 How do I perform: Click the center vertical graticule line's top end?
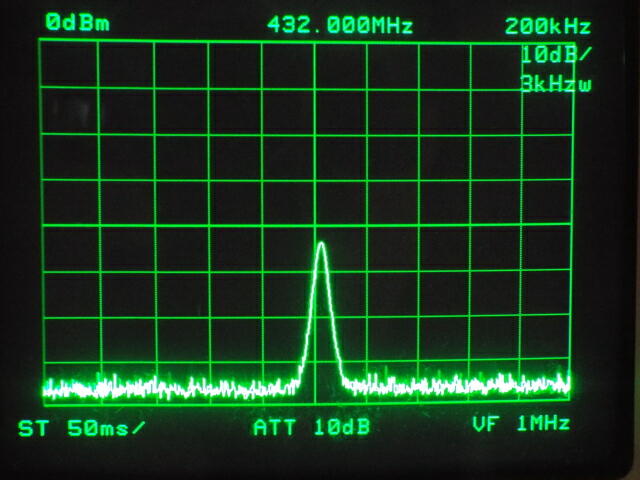pyautogui.click(x=314, y=42)
